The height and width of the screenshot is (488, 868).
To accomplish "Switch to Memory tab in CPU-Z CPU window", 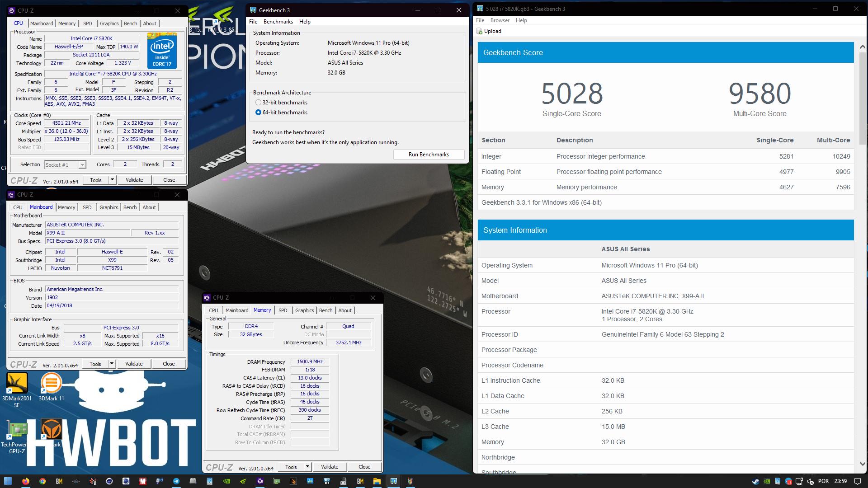I will pos(67,23).
